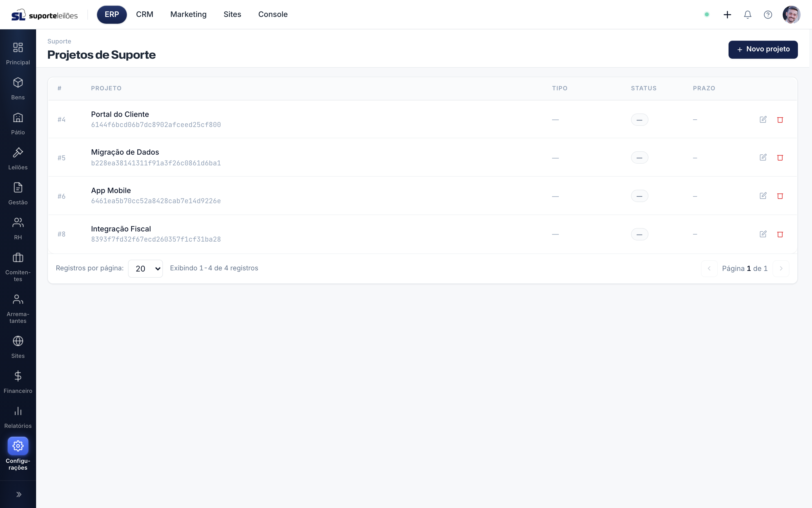
Task: Click the STATUS column header
Action: 644,88
